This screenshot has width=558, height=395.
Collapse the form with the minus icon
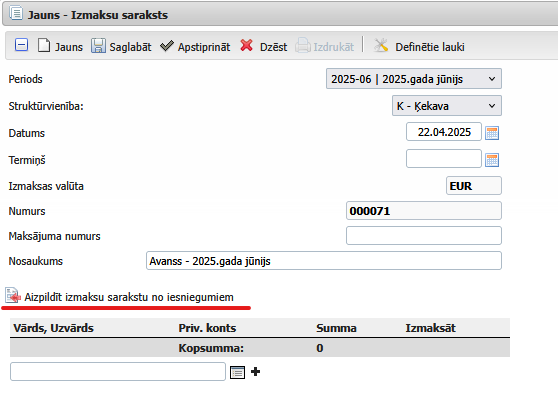click(x=21, y=46)
